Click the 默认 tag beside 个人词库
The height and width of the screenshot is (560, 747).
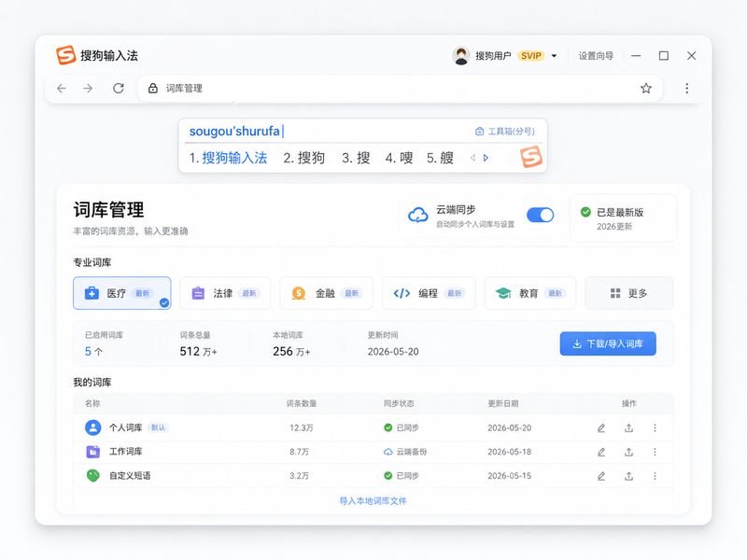click(158, 427)
